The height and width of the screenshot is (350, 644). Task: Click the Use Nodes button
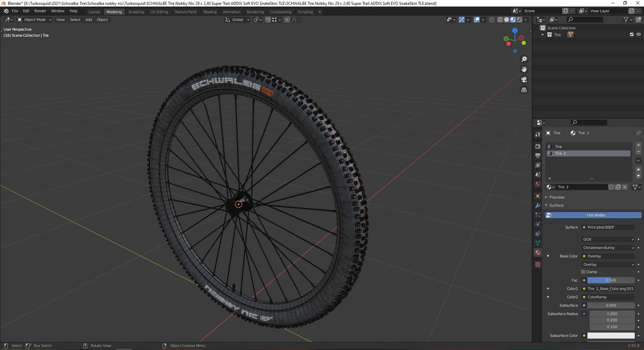[x=593, y=215]
